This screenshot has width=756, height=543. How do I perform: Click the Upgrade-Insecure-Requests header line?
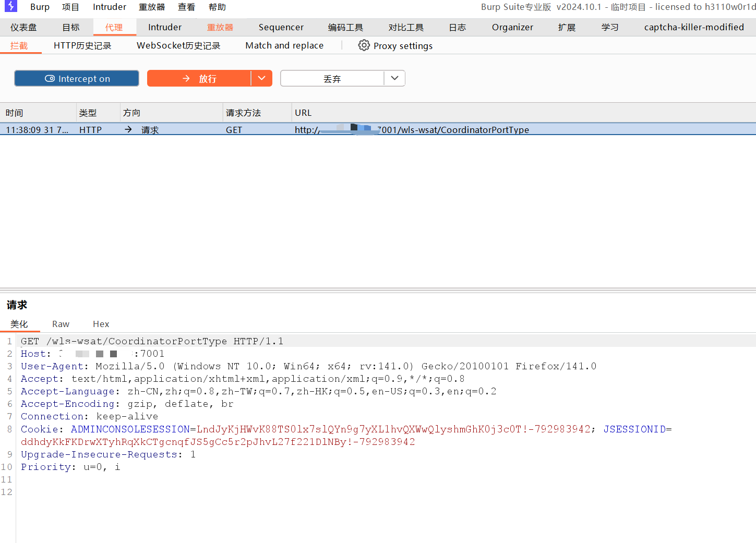(108, 454)
